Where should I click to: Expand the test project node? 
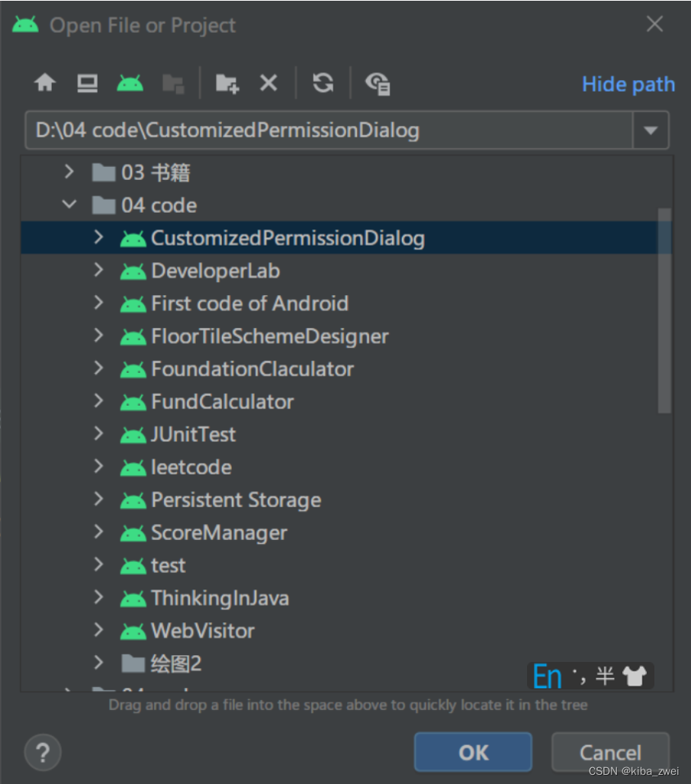coord(98,564)
